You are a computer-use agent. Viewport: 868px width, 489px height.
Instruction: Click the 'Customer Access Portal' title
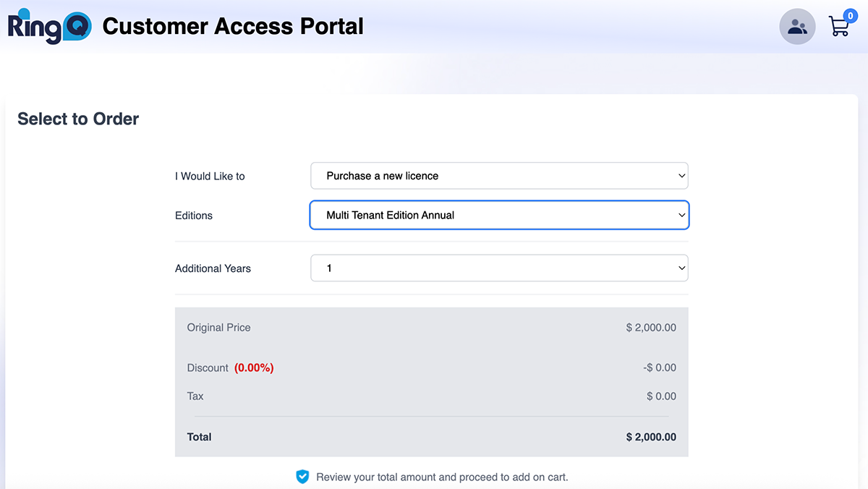(233, 27)
